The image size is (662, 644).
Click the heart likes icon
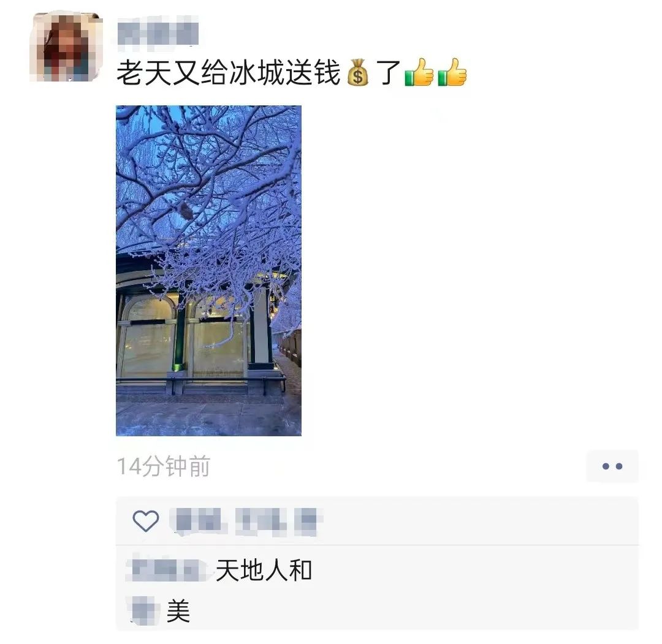tap(146, 521)
